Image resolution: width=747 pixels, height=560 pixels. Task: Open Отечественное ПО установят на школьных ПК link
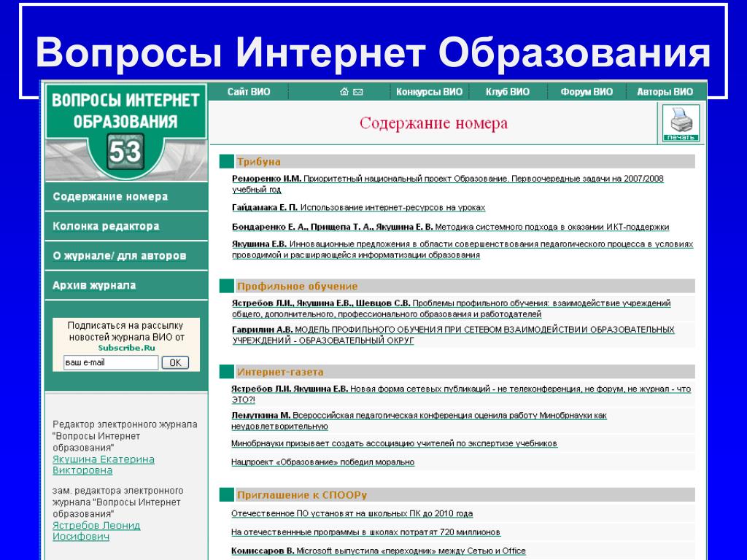pos(352,513)
